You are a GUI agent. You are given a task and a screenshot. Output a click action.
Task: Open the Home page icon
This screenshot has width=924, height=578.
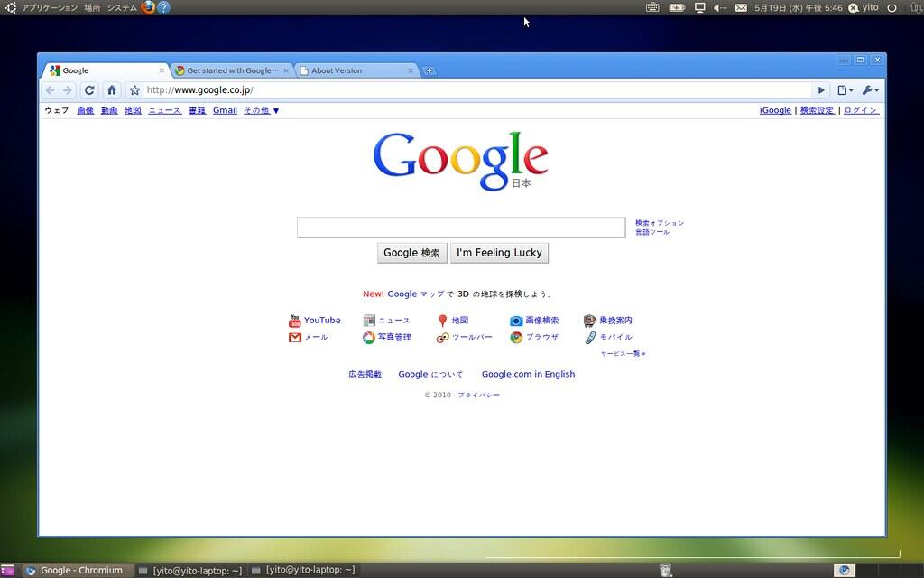click(111, 90)
